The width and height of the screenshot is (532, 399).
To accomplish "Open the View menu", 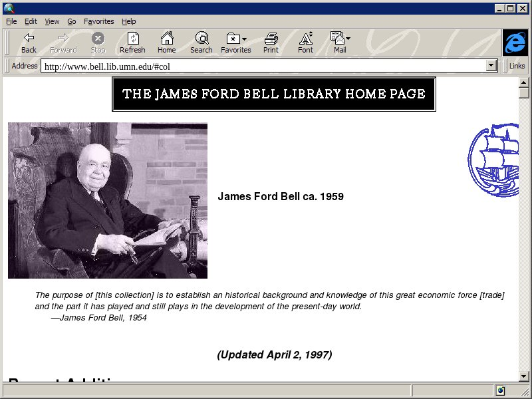I will click(52, 21).
